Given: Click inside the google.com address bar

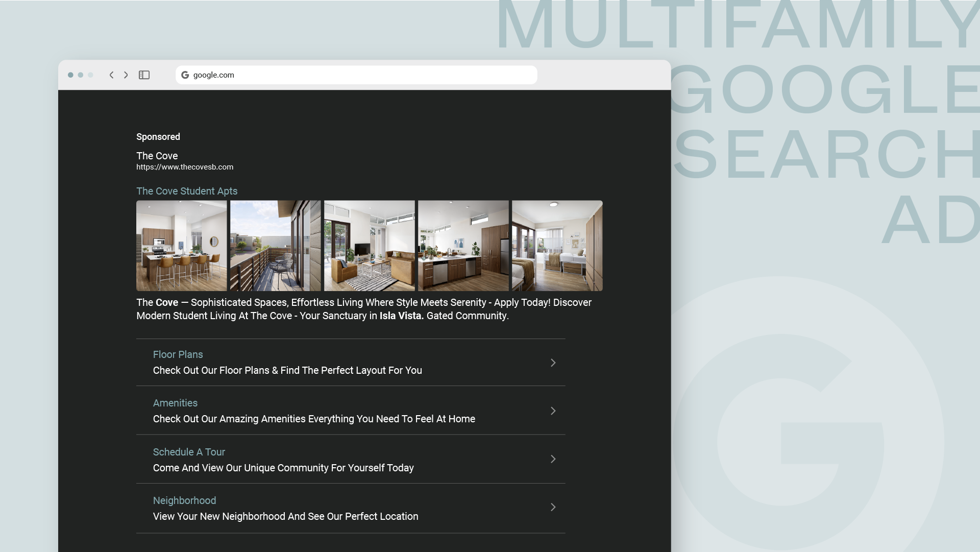Looking at the screenshot, I should click(357, 75).
